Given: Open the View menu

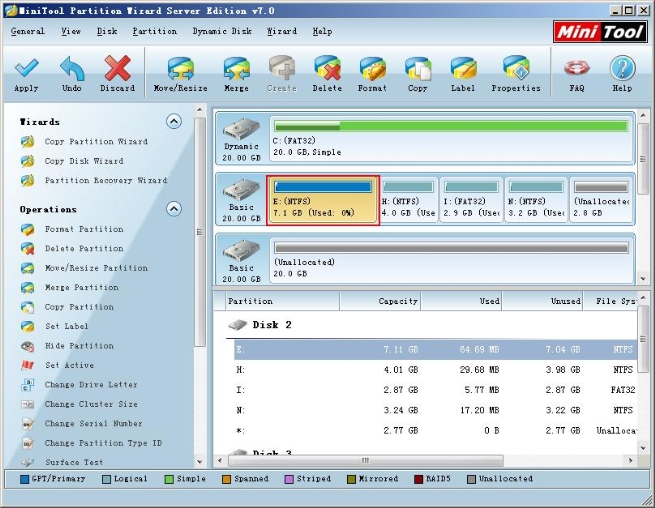Looking at the screenshot, I should 71,31.
